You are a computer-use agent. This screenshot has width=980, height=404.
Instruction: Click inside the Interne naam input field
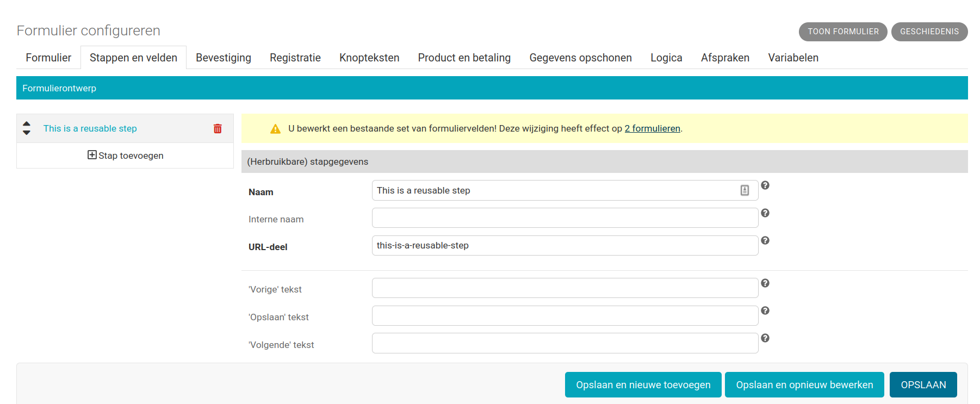click(x=564, y=217)
